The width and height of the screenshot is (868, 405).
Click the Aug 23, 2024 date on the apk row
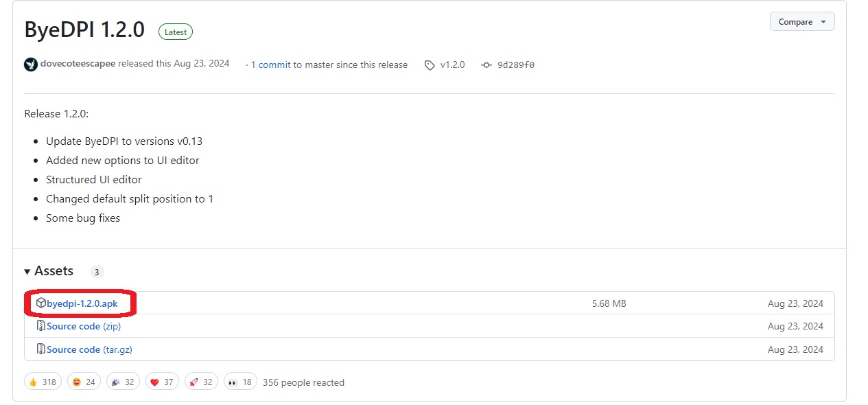(795, 303)
